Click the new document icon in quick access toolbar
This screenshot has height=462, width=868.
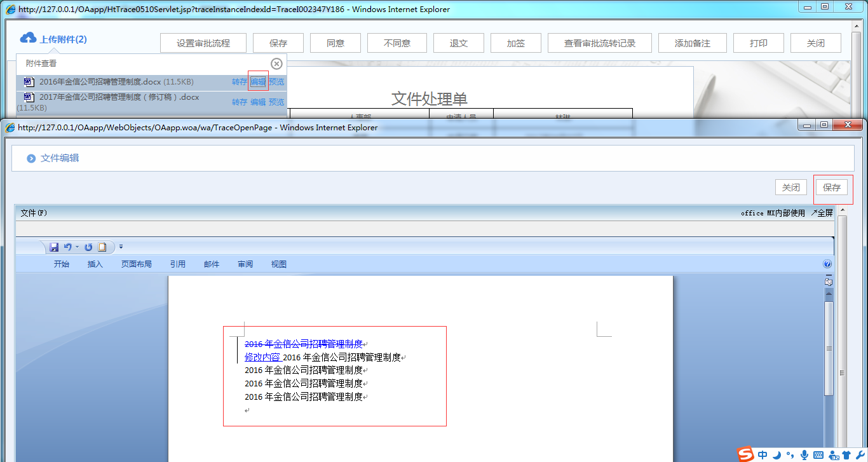coord(102,247)
